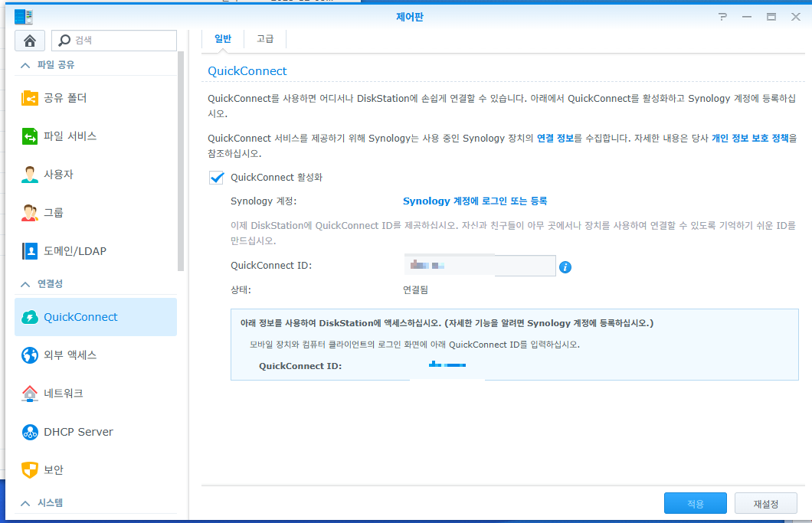
Task: Close the 제어판 window
Action: click(796, 17)
